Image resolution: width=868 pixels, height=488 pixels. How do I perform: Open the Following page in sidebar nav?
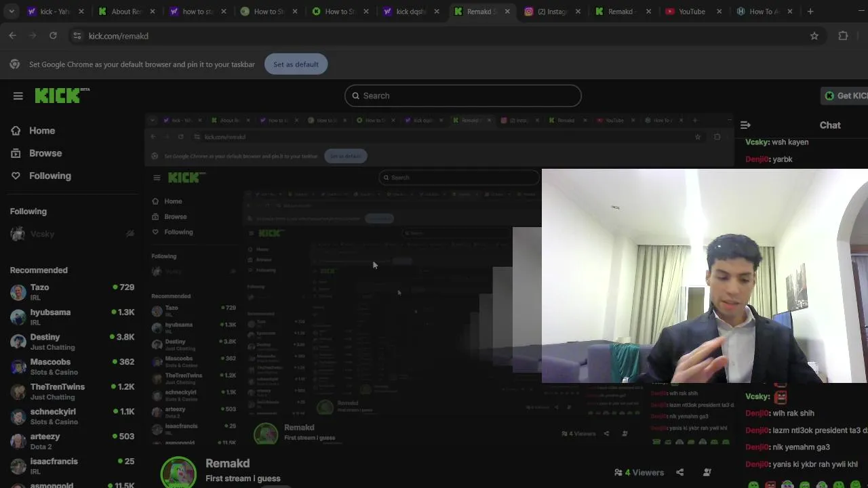[x=50, y=176]
